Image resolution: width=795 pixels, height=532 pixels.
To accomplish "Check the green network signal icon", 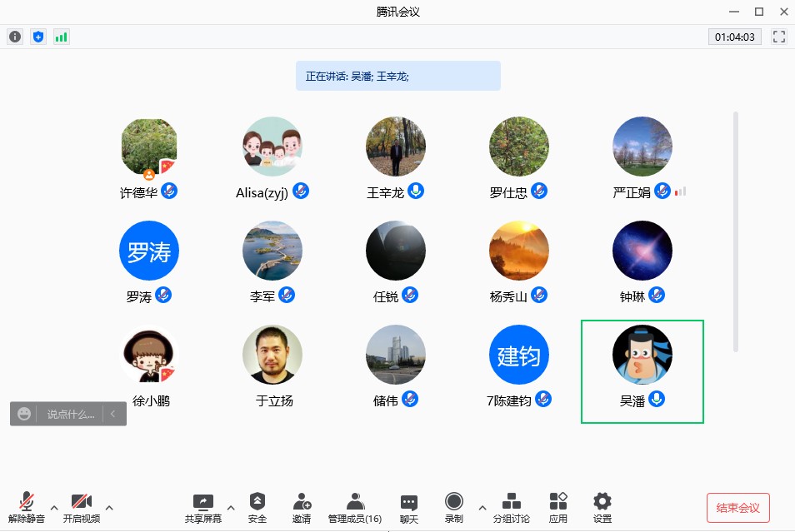I will tap(62, 37).
